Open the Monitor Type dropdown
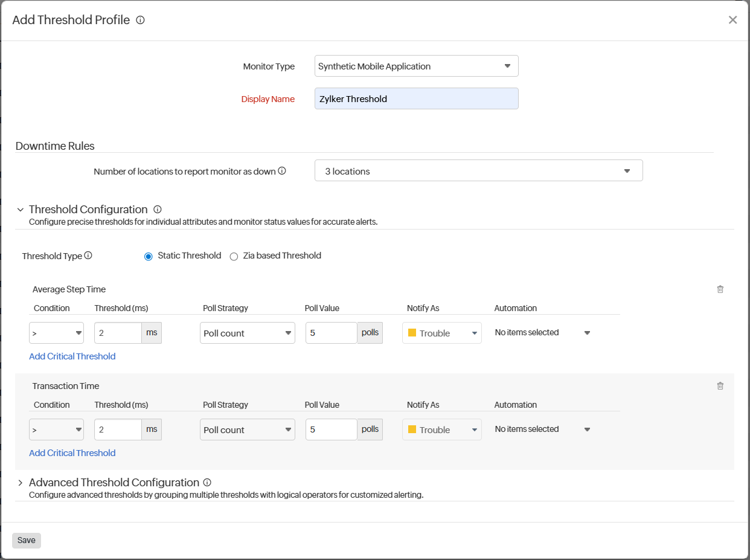Screen dimensions: 750x560 point(416,66)
